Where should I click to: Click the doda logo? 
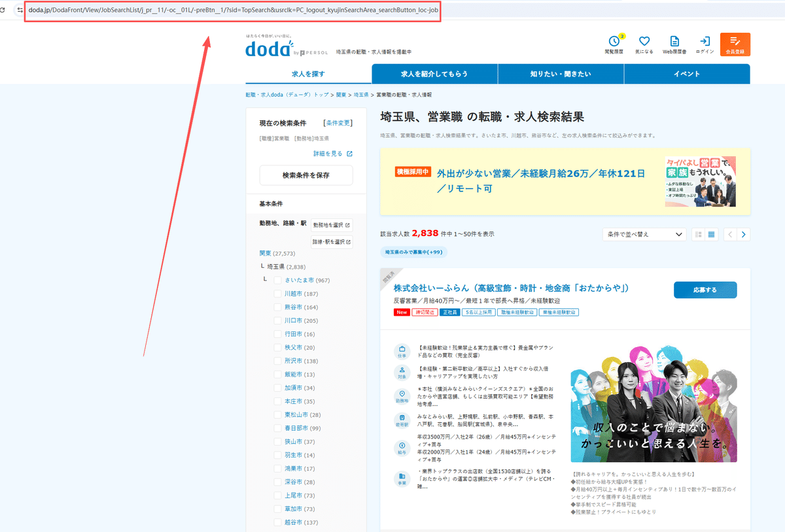pos(270,48)
